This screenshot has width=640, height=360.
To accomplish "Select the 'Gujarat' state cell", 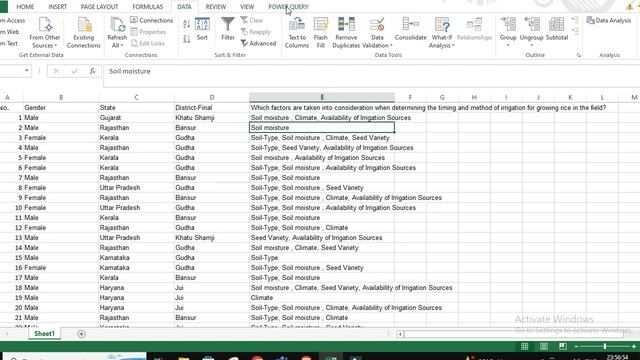I will tap(136, 118).
